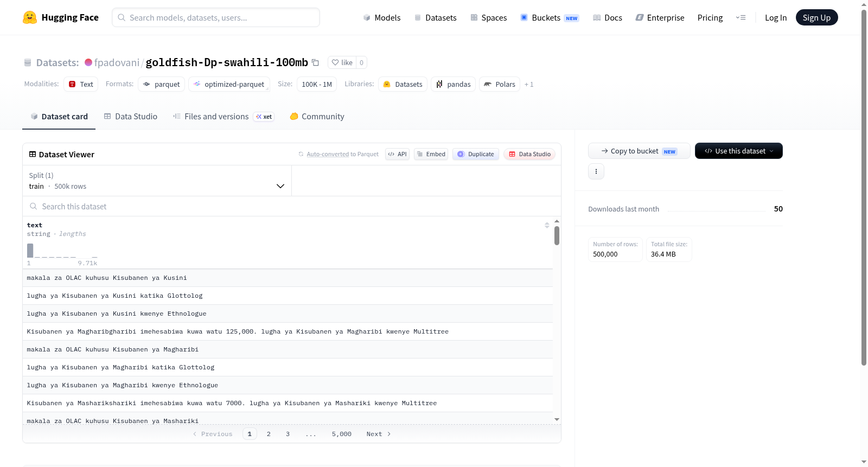The width and height of the screenshot is (868, 467).
Task: Click the Sign Up button
Action: [x=817, y=17]
